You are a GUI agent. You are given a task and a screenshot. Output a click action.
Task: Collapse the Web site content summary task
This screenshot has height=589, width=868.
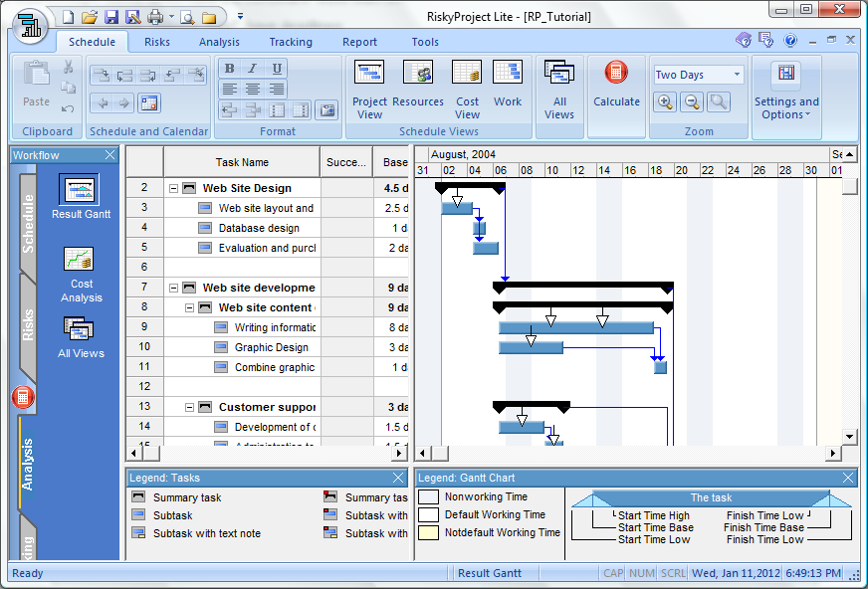189,308
